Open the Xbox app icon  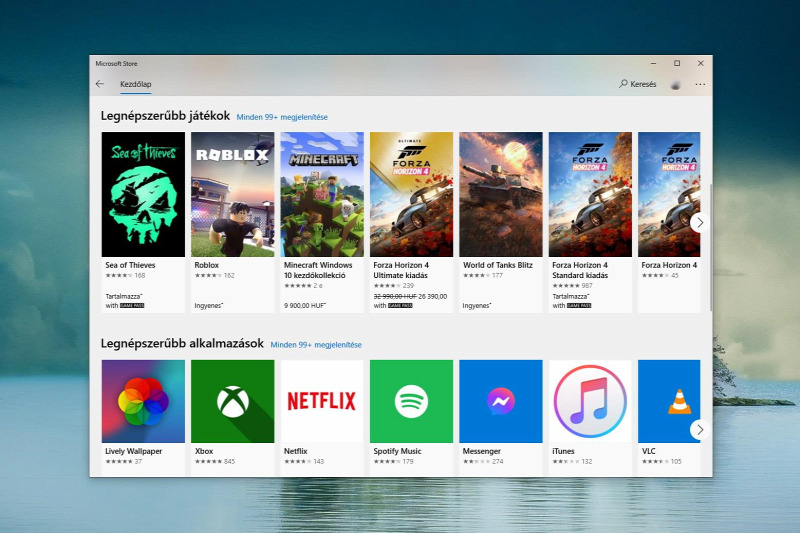click(x=233, y=401)
